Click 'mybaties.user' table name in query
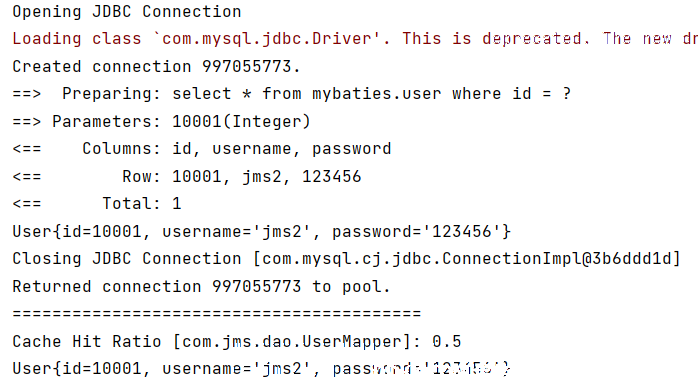698x382 pixels. [377, 94]
